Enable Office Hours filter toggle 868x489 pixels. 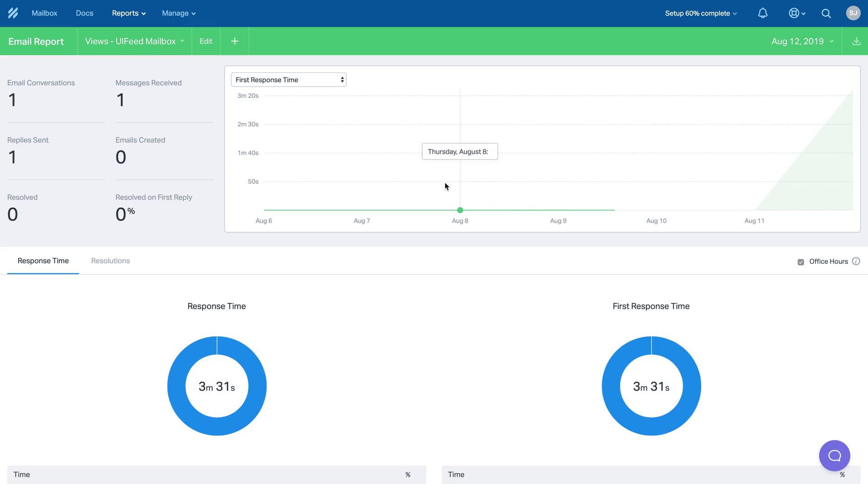tap(802, 262)
